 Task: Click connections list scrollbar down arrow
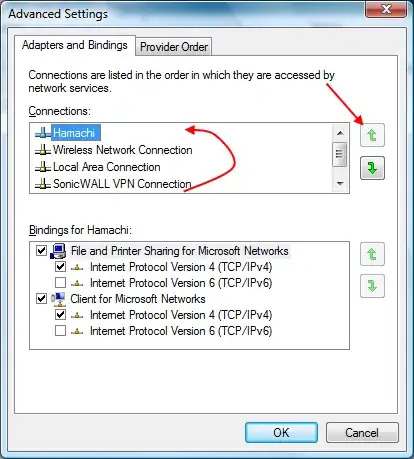click(x=340, y=184)
